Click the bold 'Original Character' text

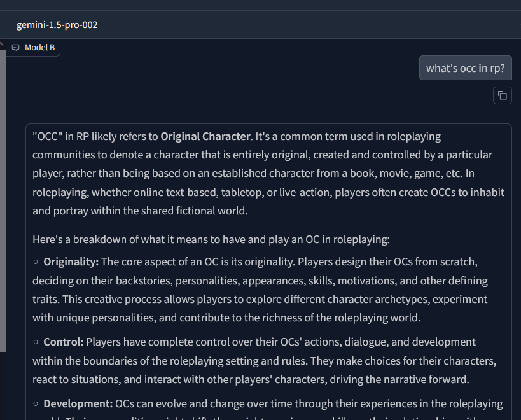[205, 137]
